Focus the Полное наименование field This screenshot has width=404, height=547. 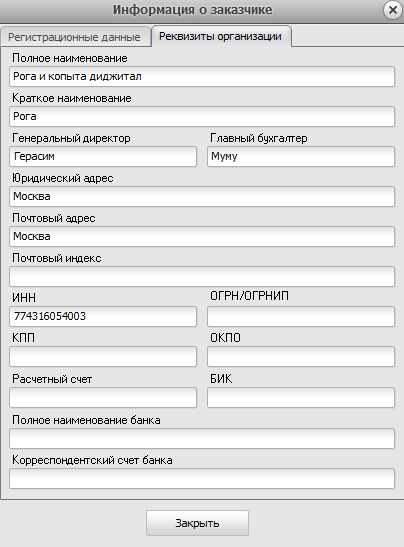pyautogui.click(x=202, y=76)
